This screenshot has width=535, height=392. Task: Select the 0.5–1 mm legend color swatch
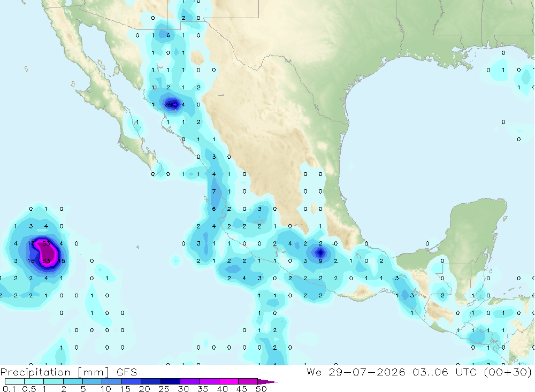34,381
